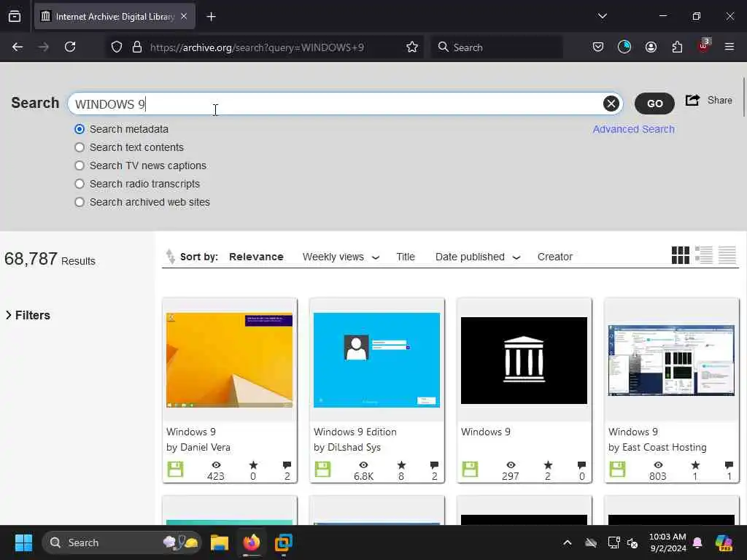Select Search TV news captions option
Screen dimensions: 747x560
tap(80, 166)
